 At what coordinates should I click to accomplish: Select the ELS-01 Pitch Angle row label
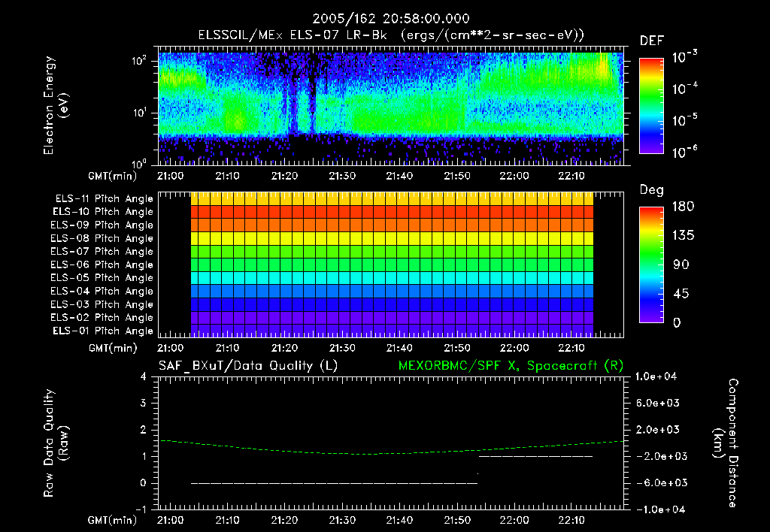point(102,331)
